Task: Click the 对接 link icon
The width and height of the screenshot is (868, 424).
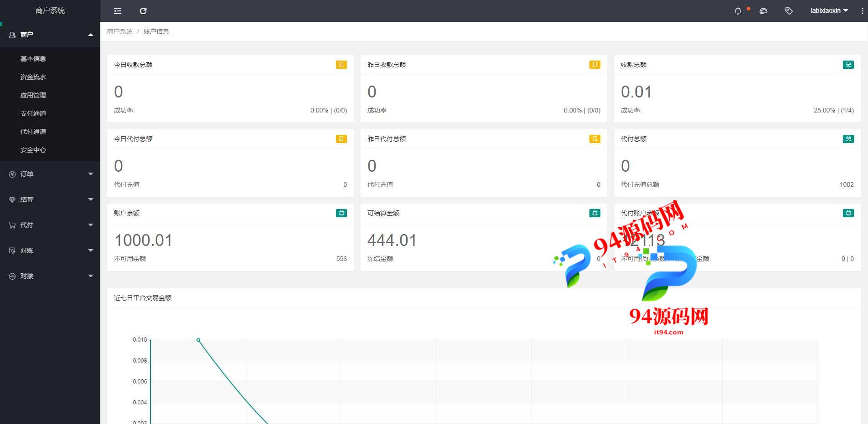Action: [x=12, y=276]
